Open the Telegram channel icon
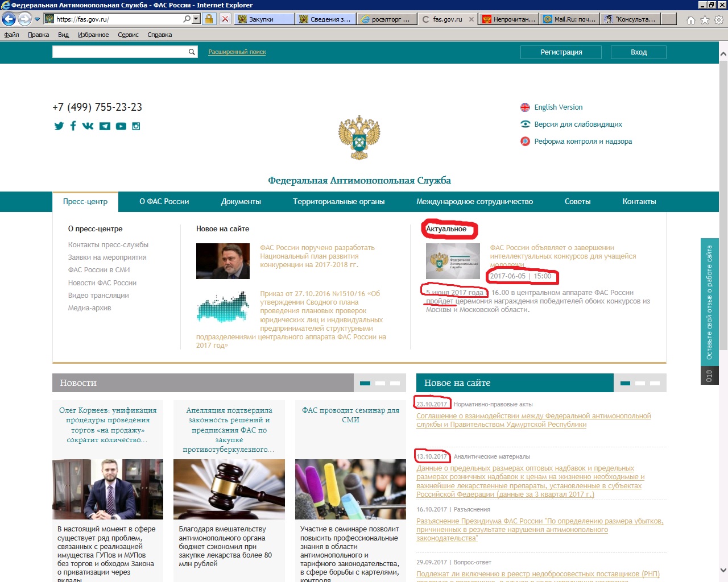The image size is (728, 582). coord(105,126)
